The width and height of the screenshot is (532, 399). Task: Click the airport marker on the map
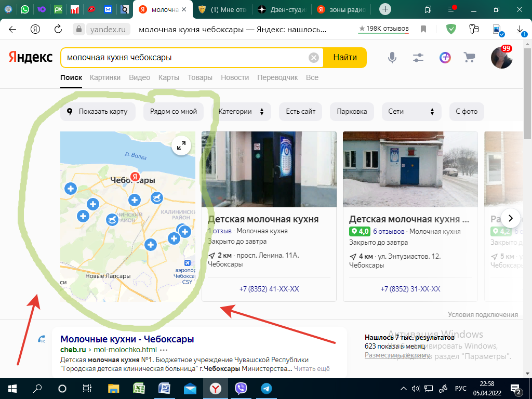pyautogui.click(x=187, y=263)
